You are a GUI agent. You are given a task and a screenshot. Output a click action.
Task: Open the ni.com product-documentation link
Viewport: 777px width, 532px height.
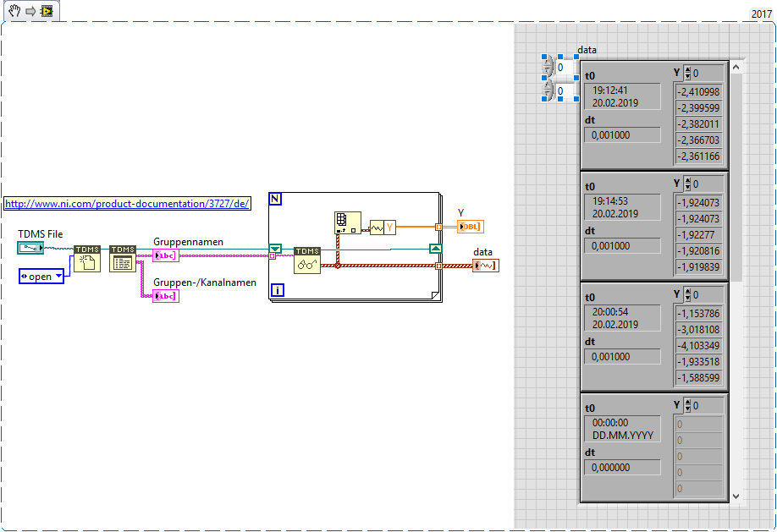pos(127,204)
